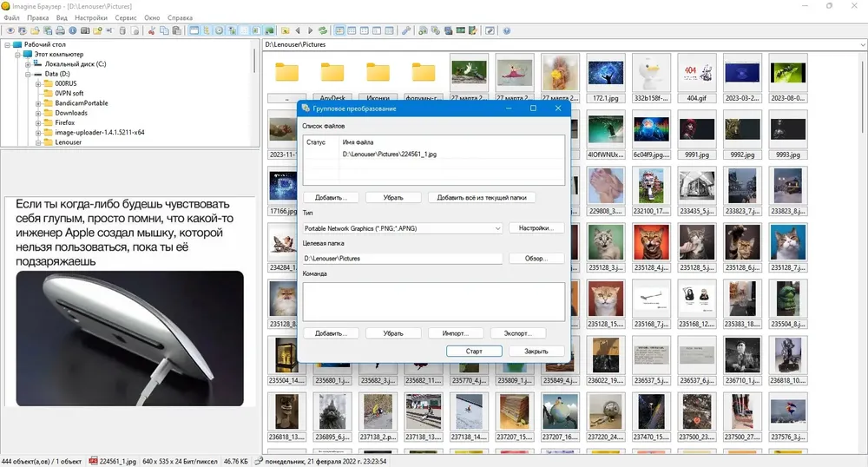868x467 pixels.
Task: Open the Настройки menu
Action: 91,17
